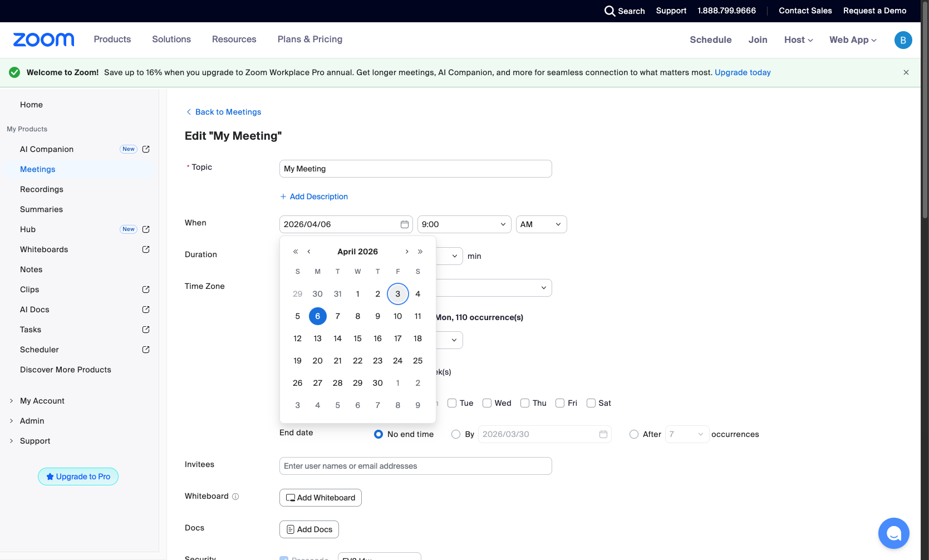
Task: Click the New badge beside Hub
Action: pyautogui.click(x=129, y=229)
